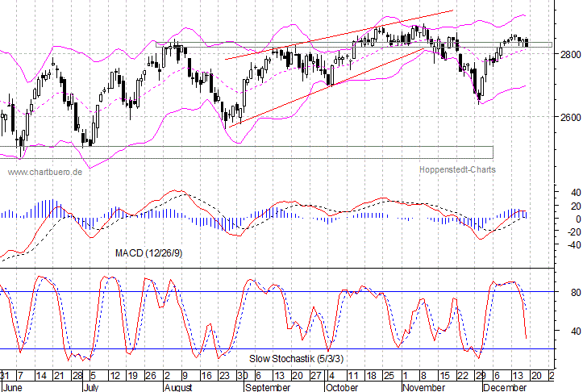Click date label 19 on time axis

[x=132, y=376]
